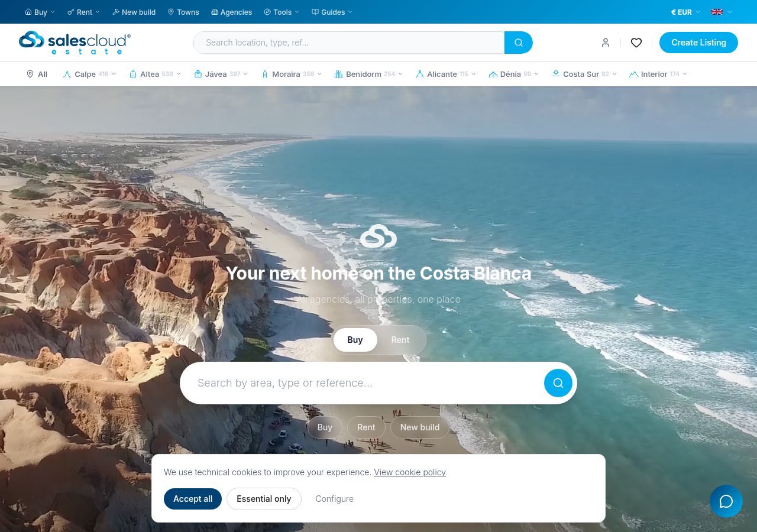Expand the EUR currency dropdown

685,12
